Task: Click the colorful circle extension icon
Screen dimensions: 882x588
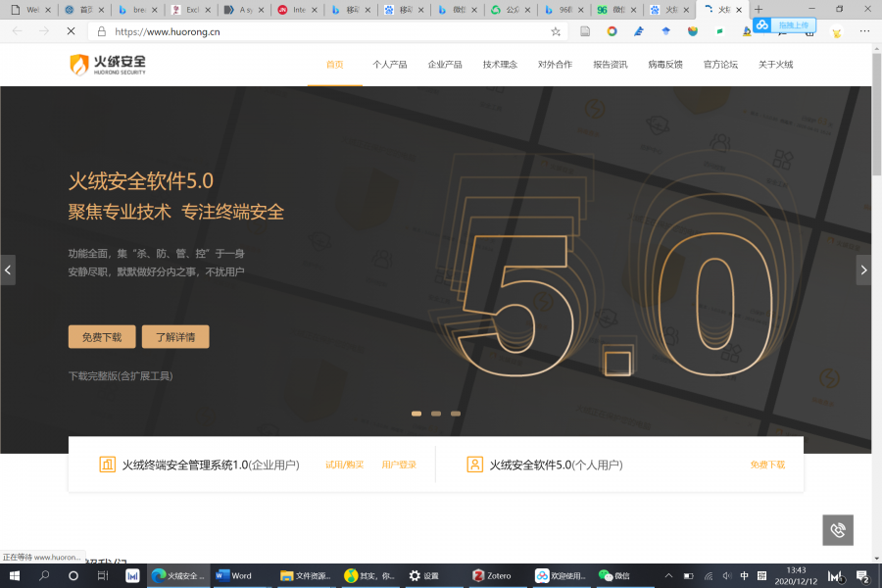Action: (612, 31)
